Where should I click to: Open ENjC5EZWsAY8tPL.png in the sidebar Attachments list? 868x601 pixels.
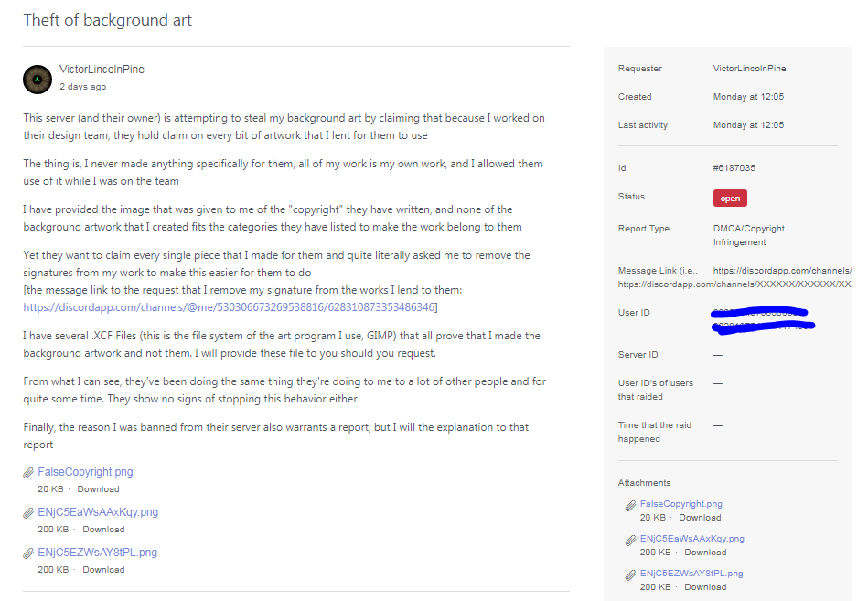[x=691, y=574]
